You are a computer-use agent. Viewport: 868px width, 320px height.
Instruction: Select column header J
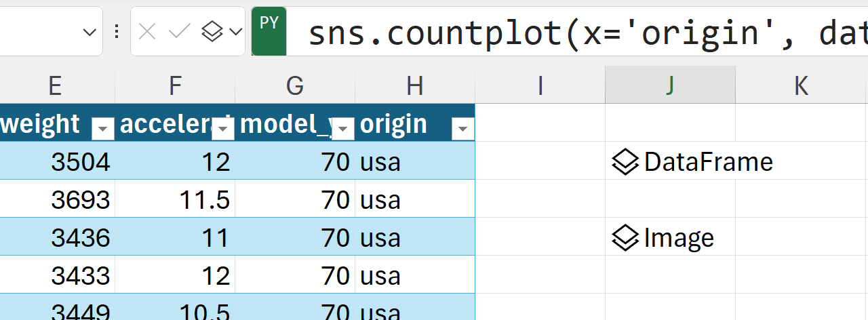click(670, 85)
